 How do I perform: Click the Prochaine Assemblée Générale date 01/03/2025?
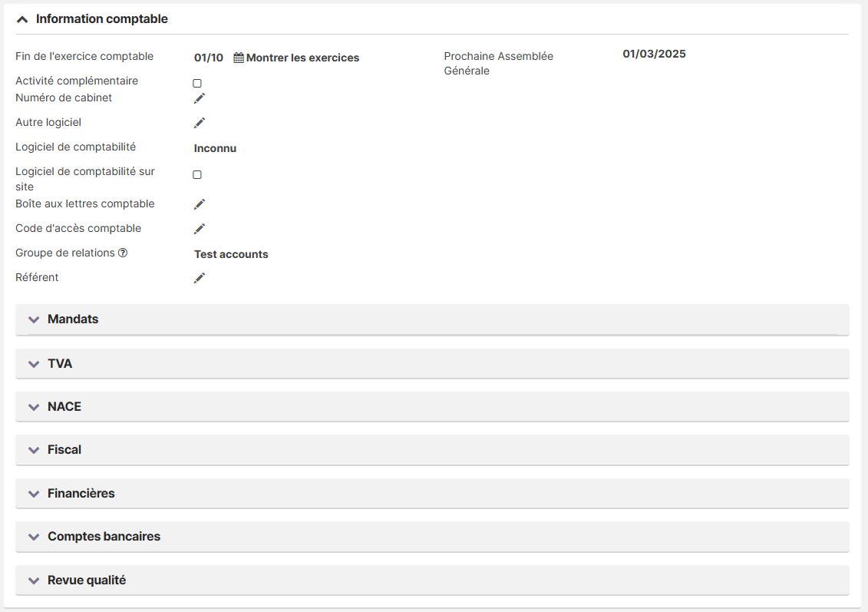coord(654,54)
